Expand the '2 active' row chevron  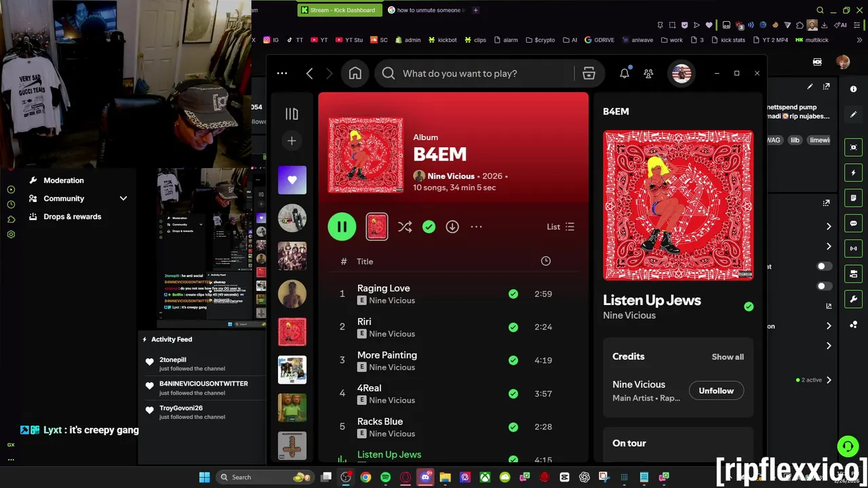[x=829, y=380]
